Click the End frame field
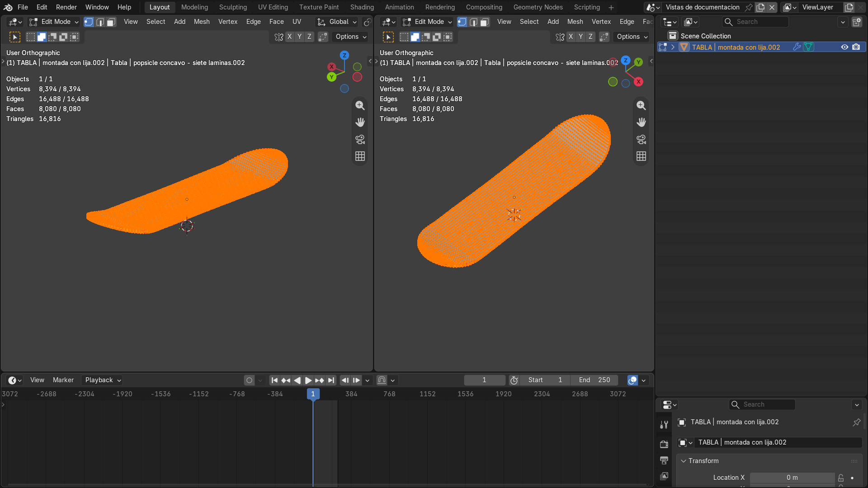The image size is (868, 488). click(594, 380)
